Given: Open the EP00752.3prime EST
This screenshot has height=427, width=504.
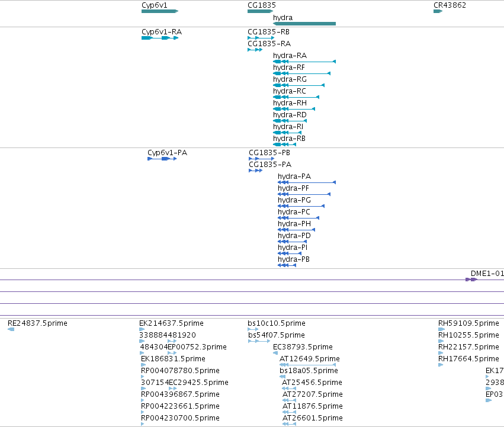Looking at the screenshot, I should click(x=172, y=353).
